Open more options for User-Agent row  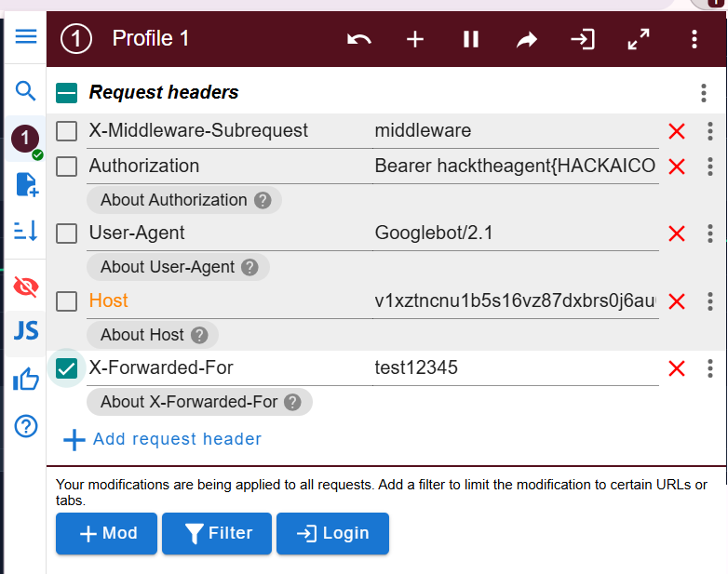point(710,234)
